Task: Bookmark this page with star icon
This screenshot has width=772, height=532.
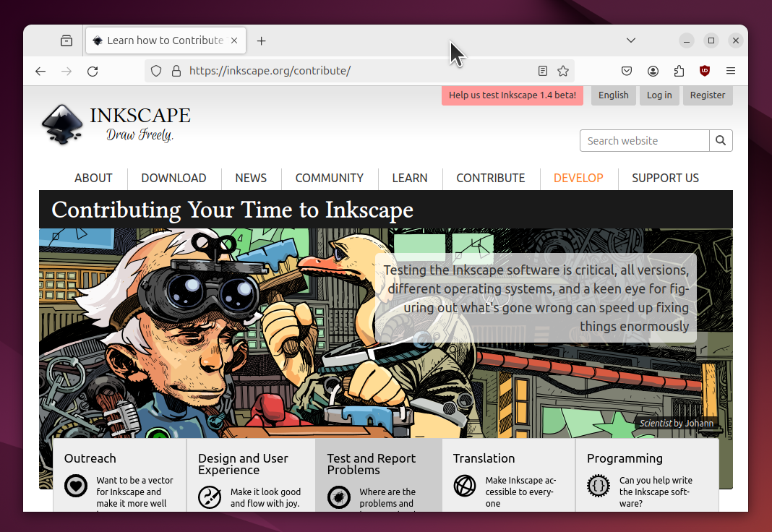Action: [x=563, y=71]
